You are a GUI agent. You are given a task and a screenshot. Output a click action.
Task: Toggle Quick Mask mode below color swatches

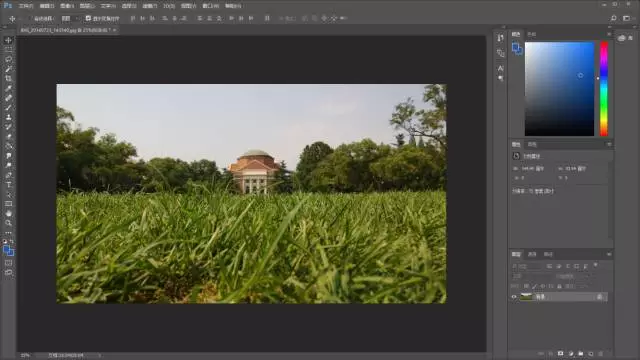8,263
